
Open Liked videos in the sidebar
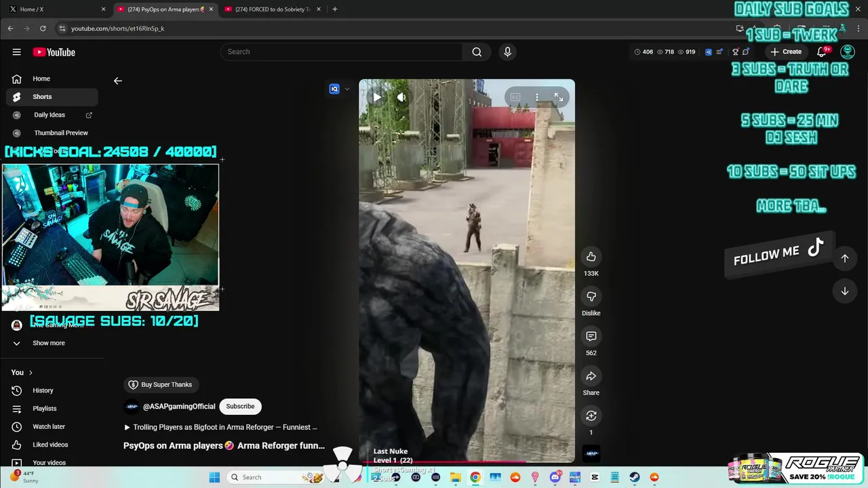(x=52, y=445)
